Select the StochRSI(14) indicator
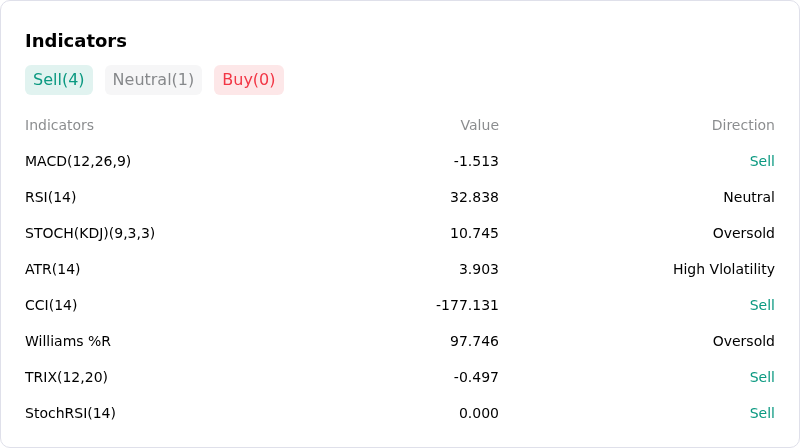 click(x=70, y=413)
